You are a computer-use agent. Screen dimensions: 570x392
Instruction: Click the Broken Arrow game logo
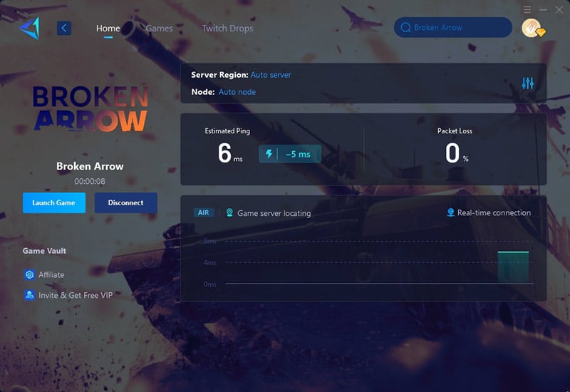(90, 108)
